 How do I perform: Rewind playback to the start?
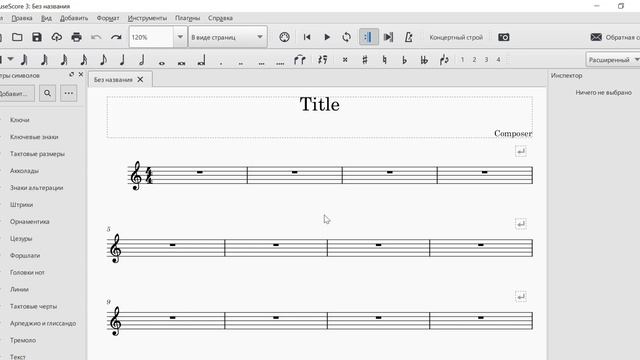tap(307, 37)
